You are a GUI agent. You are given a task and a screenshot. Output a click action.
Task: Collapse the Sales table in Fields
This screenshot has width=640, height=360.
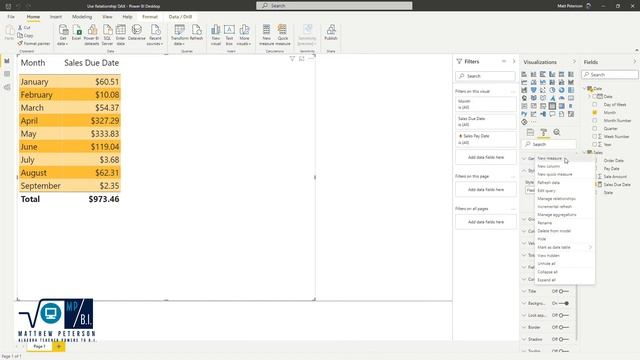584,152
